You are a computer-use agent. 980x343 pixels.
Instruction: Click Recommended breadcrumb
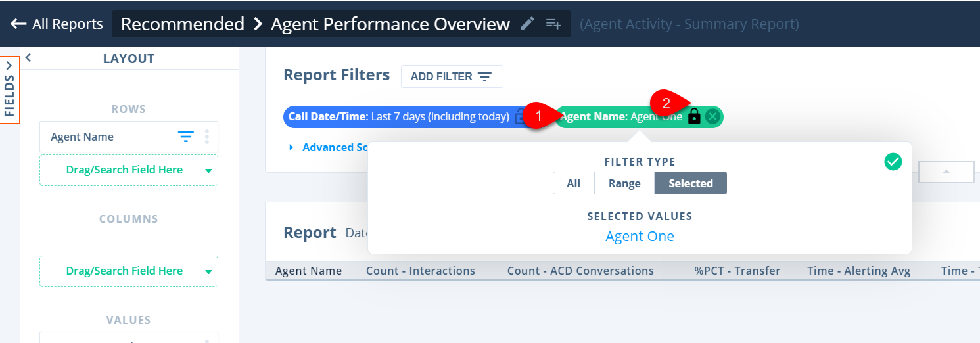tap(183, 24)
